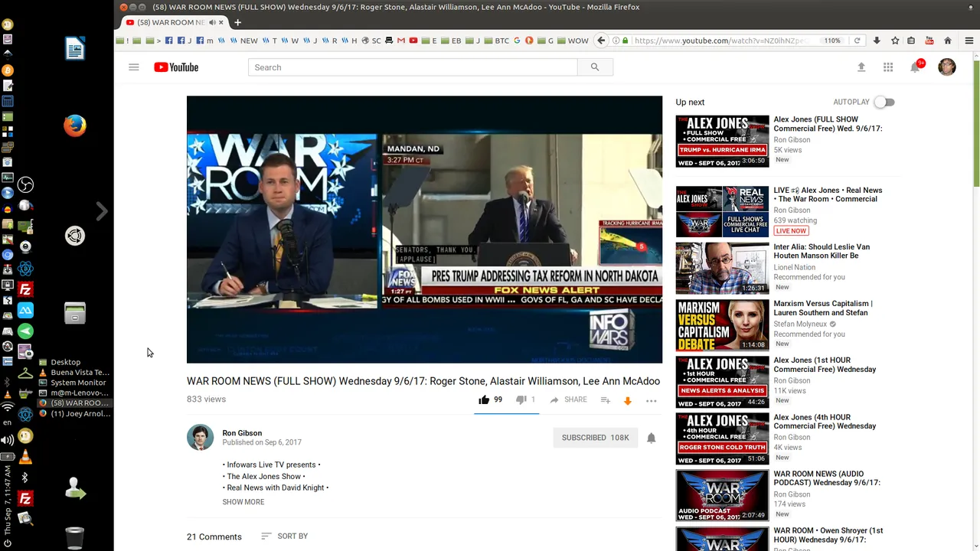The image size is (980, 551).
Task: Bookmark this page with the star icon
Action: [x=894, y=41]
